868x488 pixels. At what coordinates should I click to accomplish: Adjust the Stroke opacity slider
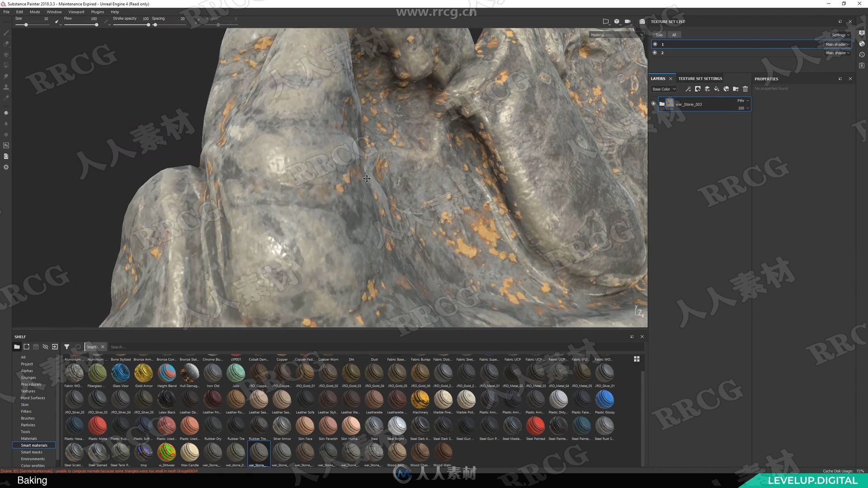(x=131, y=25)
